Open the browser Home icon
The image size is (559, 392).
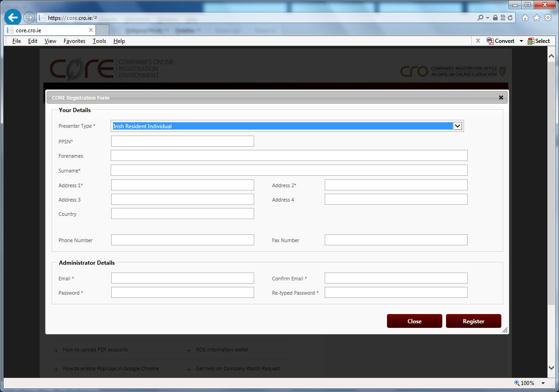525,18
